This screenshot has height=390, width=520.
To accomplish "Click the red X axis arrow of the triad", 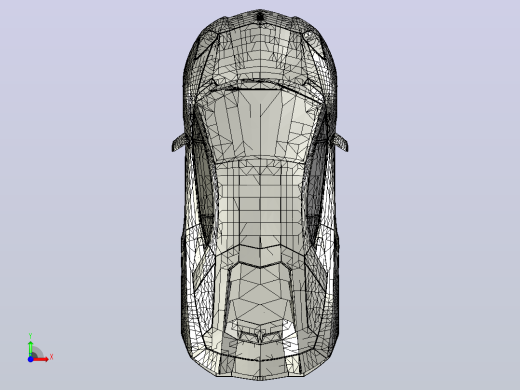I will [41, 359].
